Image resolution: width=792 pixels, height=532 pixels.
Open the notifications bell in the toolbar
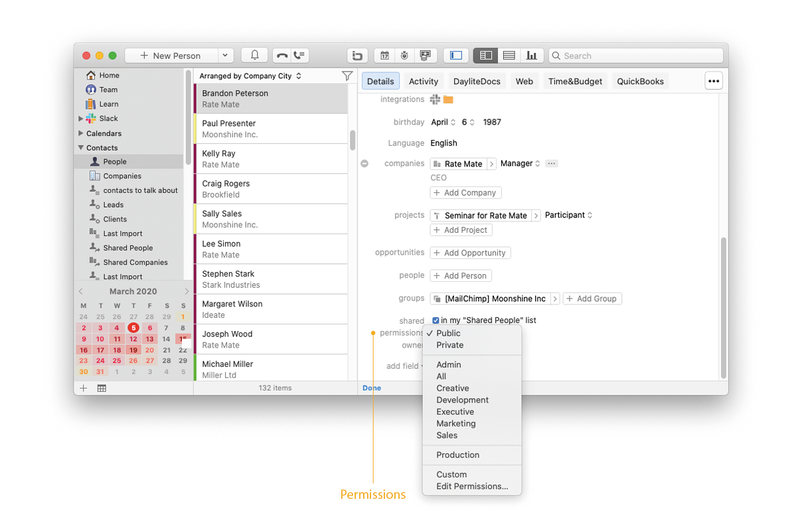[x=254, y=56]
